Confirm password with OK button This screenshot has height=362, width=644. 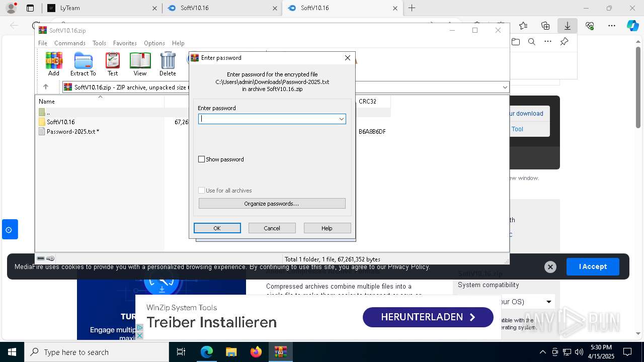(217, 228)
